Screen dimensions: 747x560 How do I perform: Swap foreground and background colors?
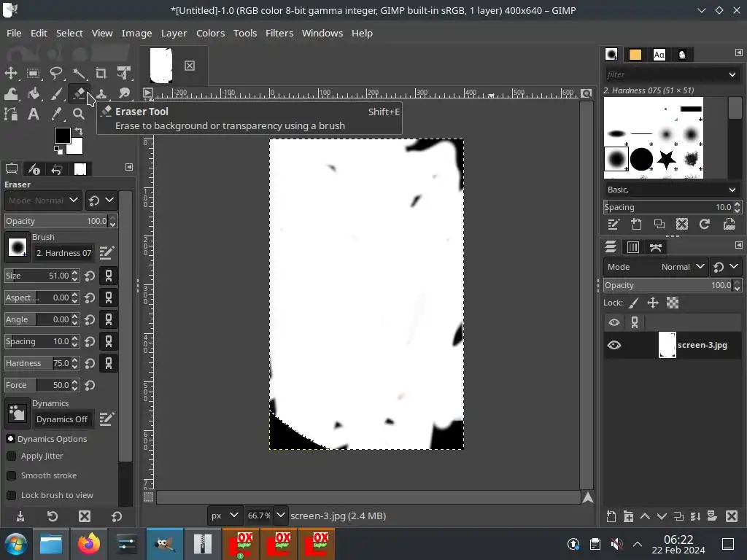tap(79, 131)
